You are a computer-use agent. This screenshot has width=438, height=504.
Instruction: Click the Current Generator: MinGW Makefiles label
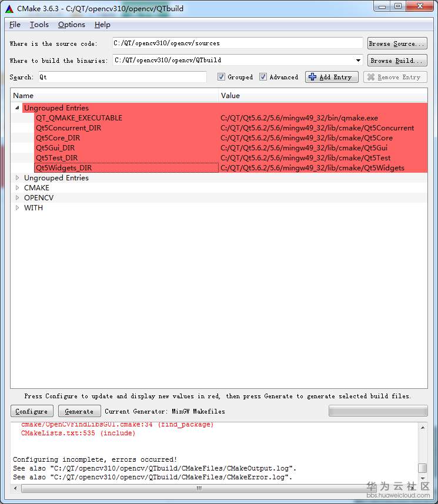pos(165,411)
